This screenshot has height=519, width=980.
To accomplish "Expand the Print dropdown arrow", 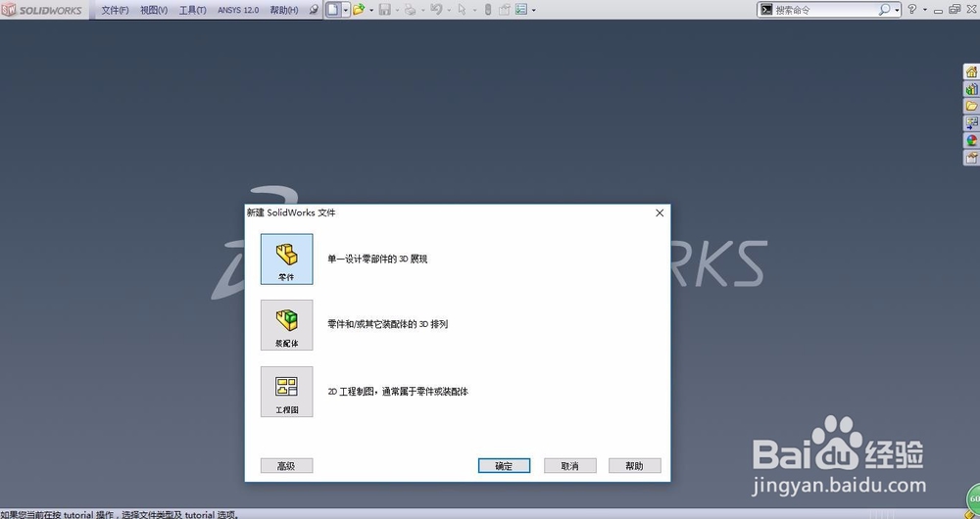I will pos(423,11).
